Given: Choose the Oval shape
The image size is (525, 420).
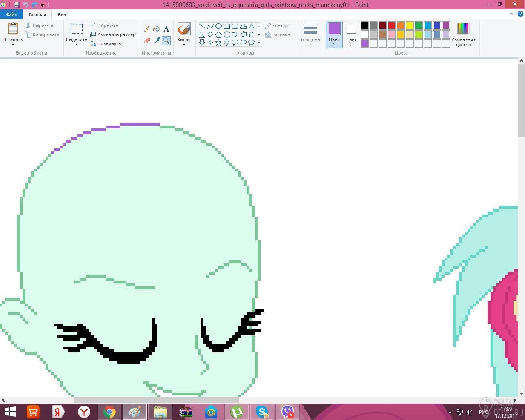Looking at the screenshot, I should click(x=218, y=26).
